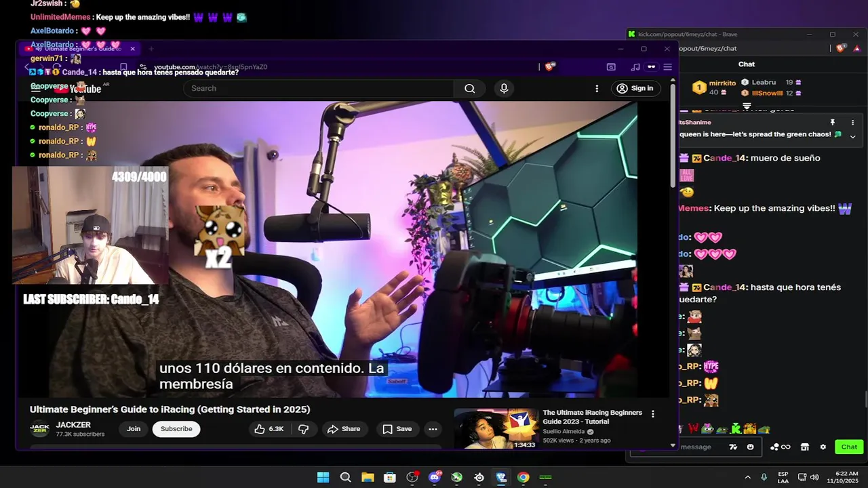Click the Join button for JACKZER
868x488 pixels.
point(134,429)
